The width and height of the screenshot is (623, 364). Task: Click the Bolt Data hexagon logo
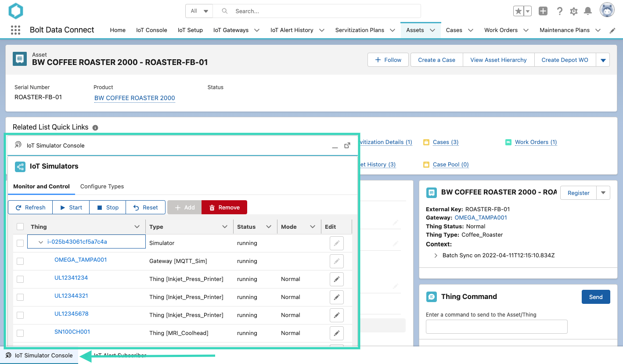point(16,11)
